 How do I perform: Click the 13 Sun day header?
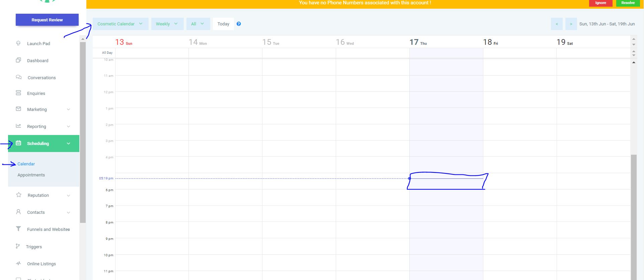pyautogui.click(x=124, y=42)
